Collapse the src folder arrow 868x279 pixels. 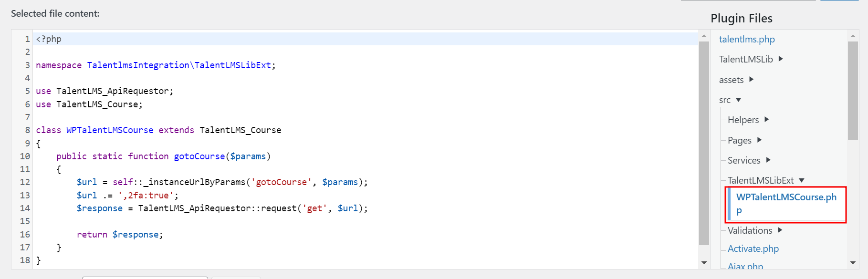pos(738,100)
